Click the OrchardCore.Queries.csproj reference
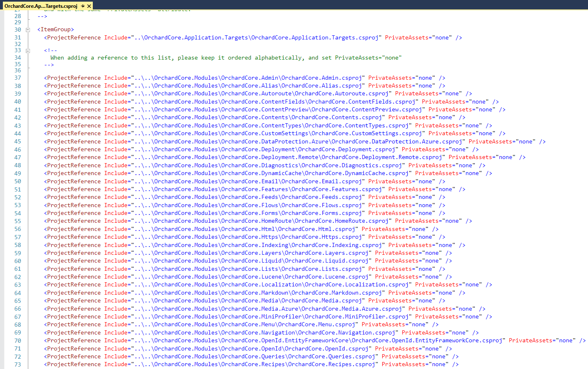Image resolution: width=588 pixels, height=369 pixels. tap(251, 357)
